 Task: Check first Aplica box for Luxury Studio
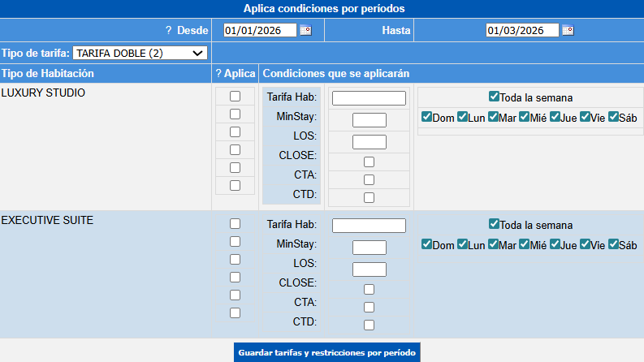(x=235, y=97)
